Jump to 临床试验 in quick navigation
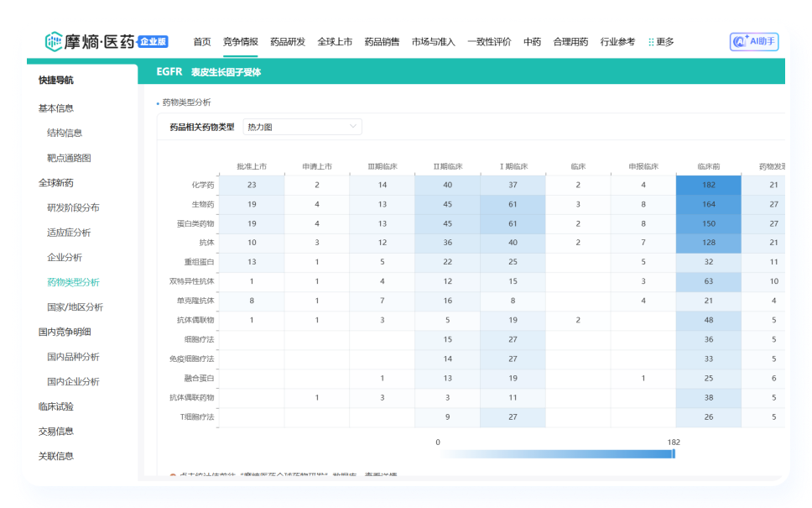 56,406
